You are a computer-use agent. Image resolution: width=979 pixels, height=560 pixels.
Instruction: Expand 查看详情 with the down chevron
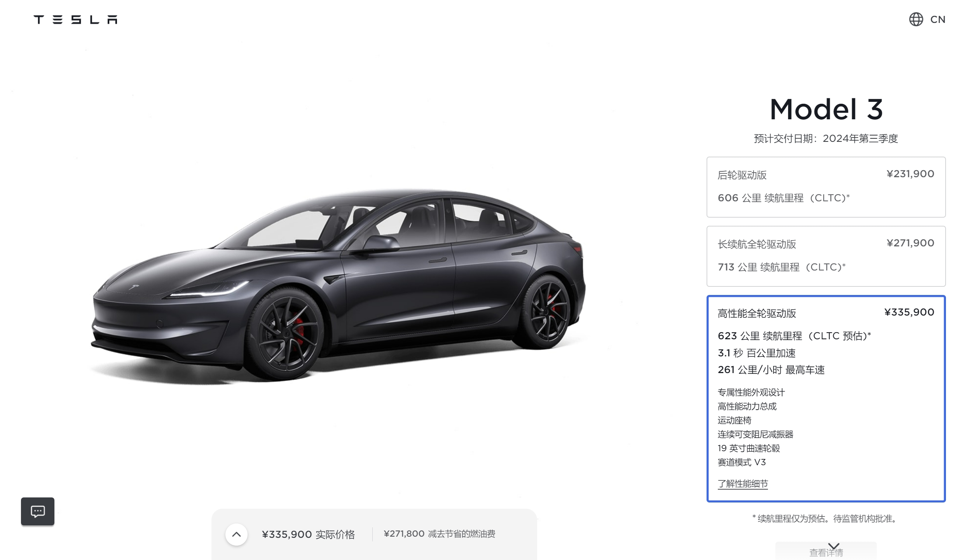pos(834,546)
